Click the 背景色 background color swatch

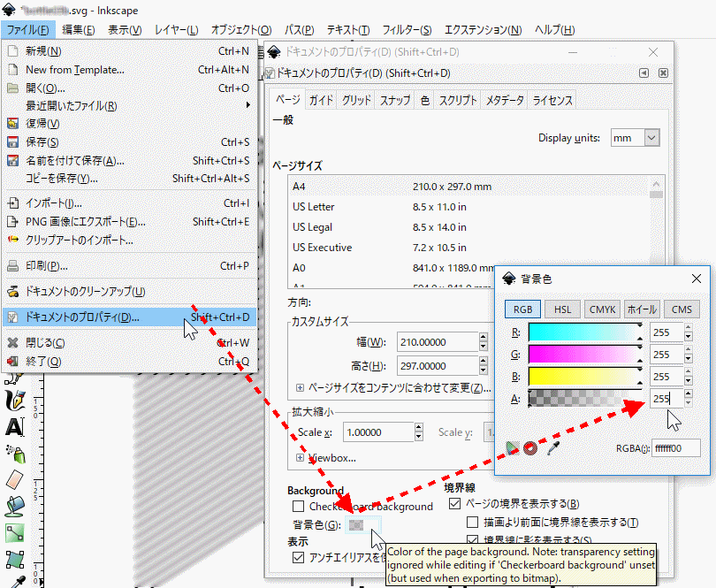(x=356, y=525)
